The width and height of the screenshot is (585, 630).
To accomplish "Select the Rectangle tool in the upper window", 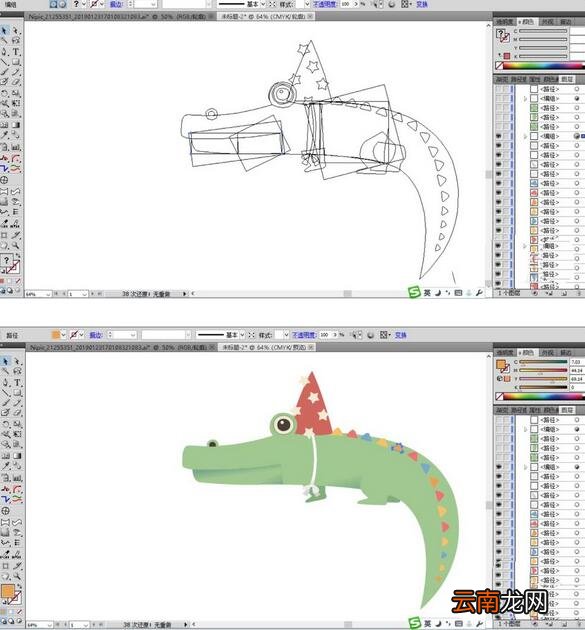I will (x=16, y=62).
